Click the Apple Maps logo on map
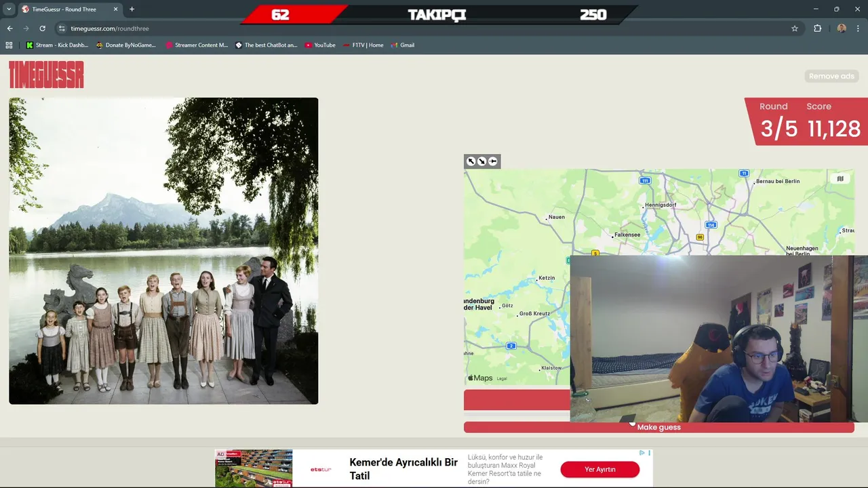This screenshot has height=488, width=868. point(480,378)
